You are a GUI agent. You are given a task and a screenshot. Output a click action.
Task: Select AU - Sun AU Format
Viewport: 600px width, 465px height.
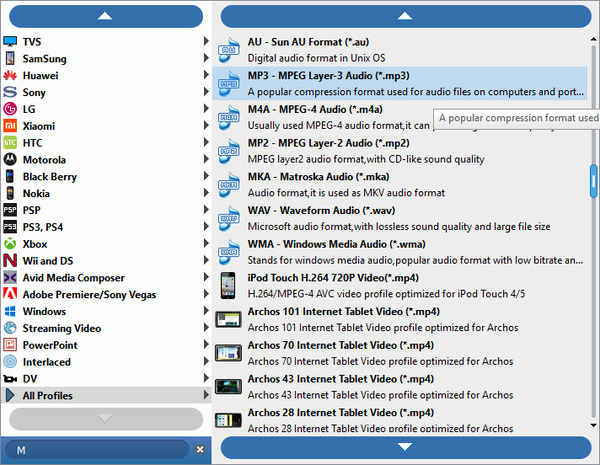click(400, 50)
